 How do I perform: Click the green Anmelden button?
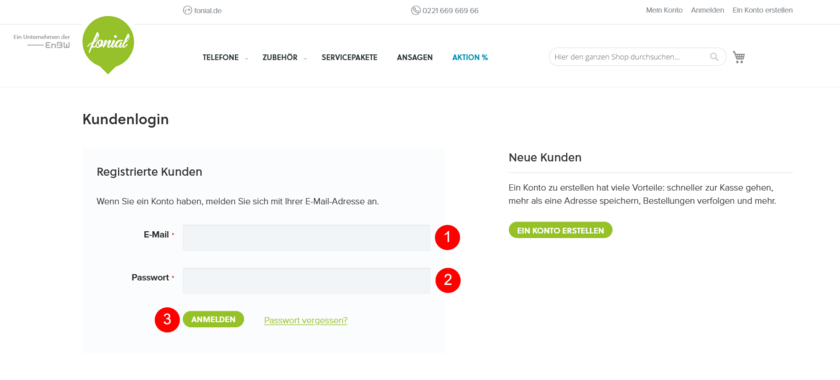click(213, 319)
